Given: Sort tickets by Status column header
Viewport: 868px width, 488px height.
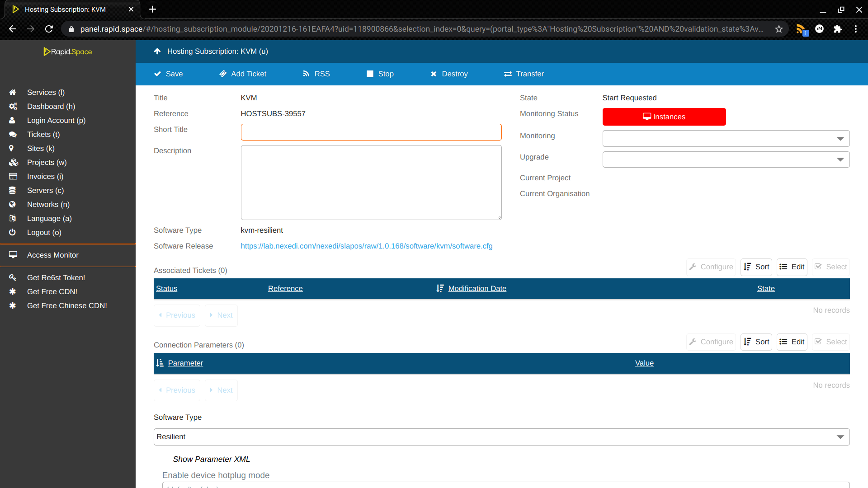Looking at the screenshot, I should 166,288.
